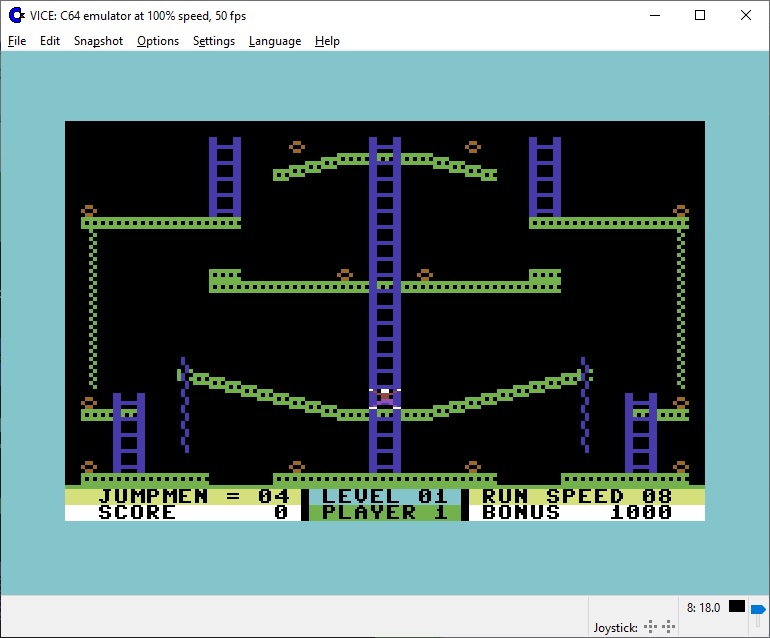
Task: Click the second joystick direction indicator
Action: [x=668, y=627]
